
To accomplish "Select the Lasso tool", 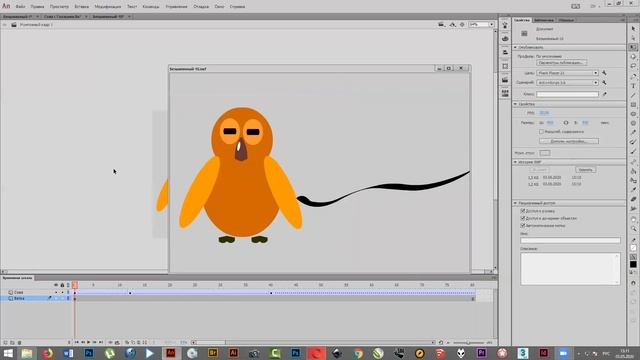I will tap(633, 66).
